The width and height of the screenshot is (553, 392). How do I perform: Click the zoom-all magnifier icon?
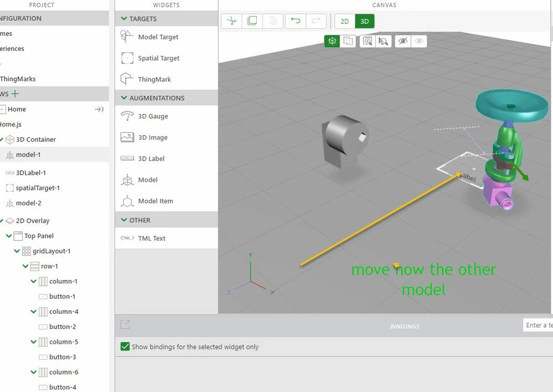pos(368,42)
